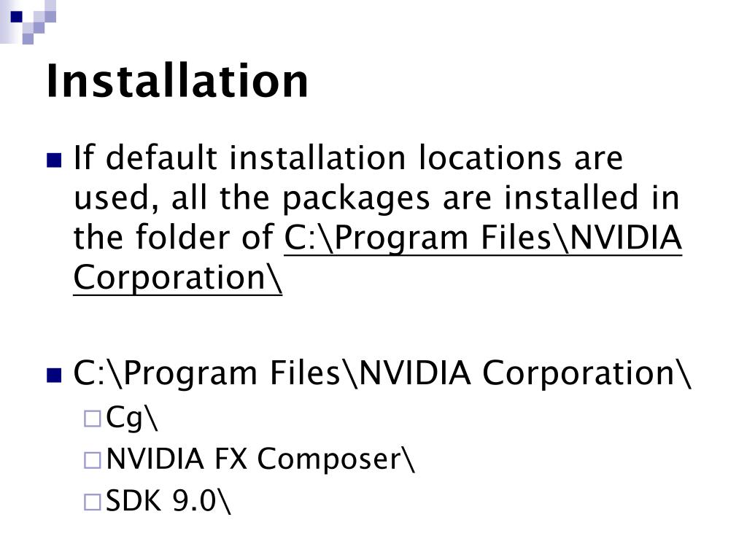
Task: Click the line 'used, all the packages are installed in'
Action: (376, 198)
